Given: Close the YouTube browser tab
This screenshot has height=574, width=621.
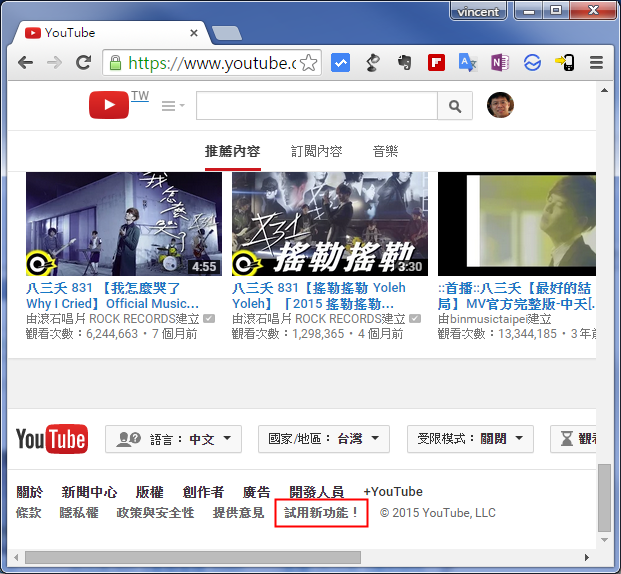Looking at the screenshot, I should pyautogui.click(x=194, y=33).
